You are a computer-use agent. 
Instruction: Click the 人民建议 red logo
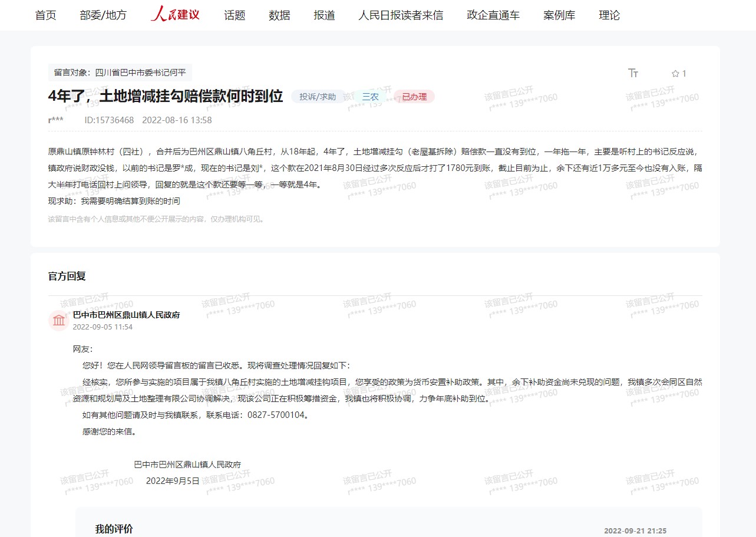click(x=175, y=14)
